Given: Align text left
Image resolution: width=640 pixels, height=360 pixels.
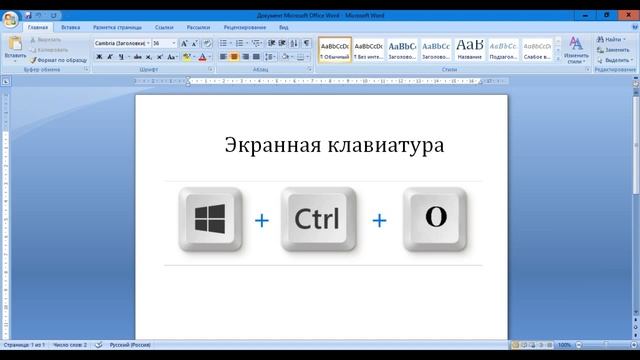Looking at the screenshot, I should [x=223, y=57].
